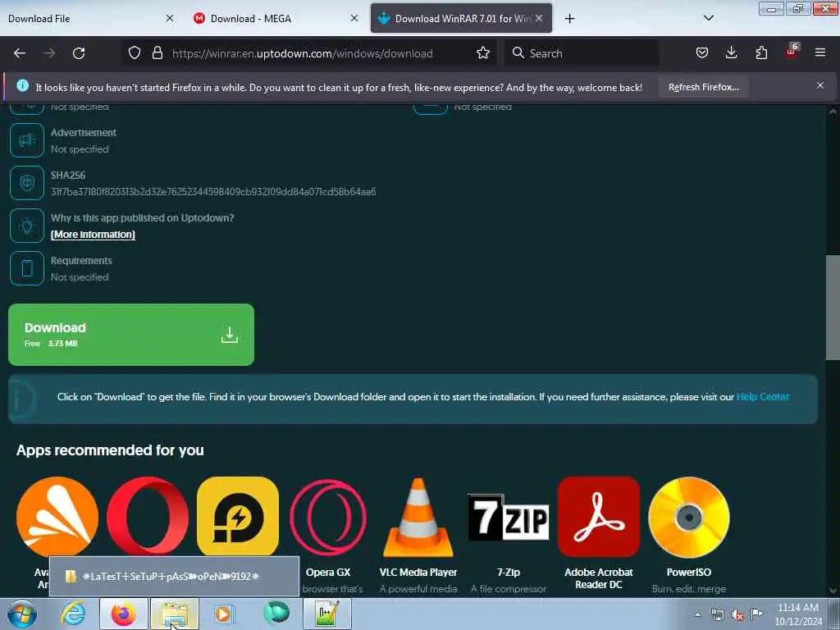Click the SHA256 shield icon
The width and height of the screenshot is (840, 630).
tap(27, 183)
